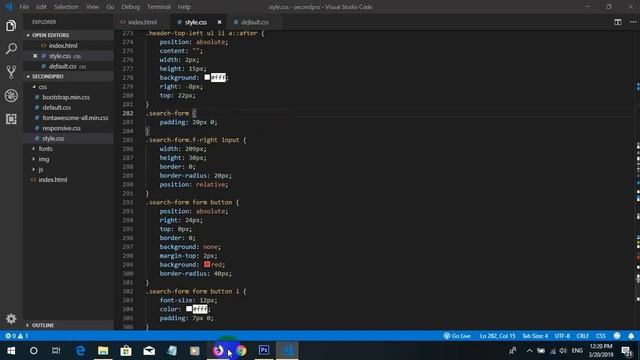Image resolution: width=640 pixels, height=360 pixels.
Task: Click errors and warnings status indicator
Action: click(x=16, y=336)
